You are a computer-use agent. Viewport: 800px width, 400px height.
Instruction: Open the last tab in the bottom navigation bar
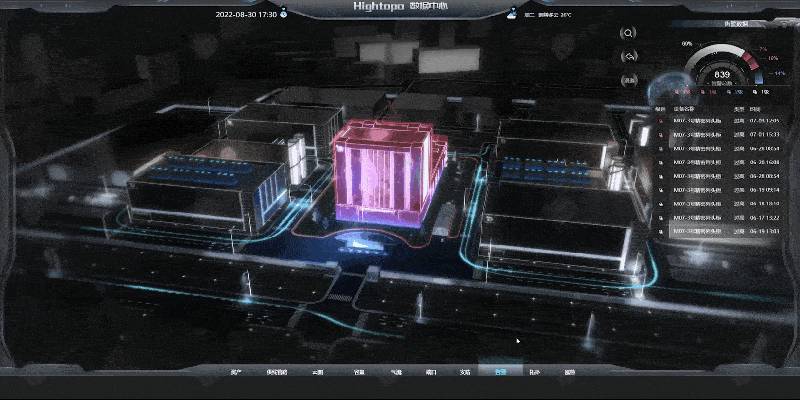(x=569, y=372)
